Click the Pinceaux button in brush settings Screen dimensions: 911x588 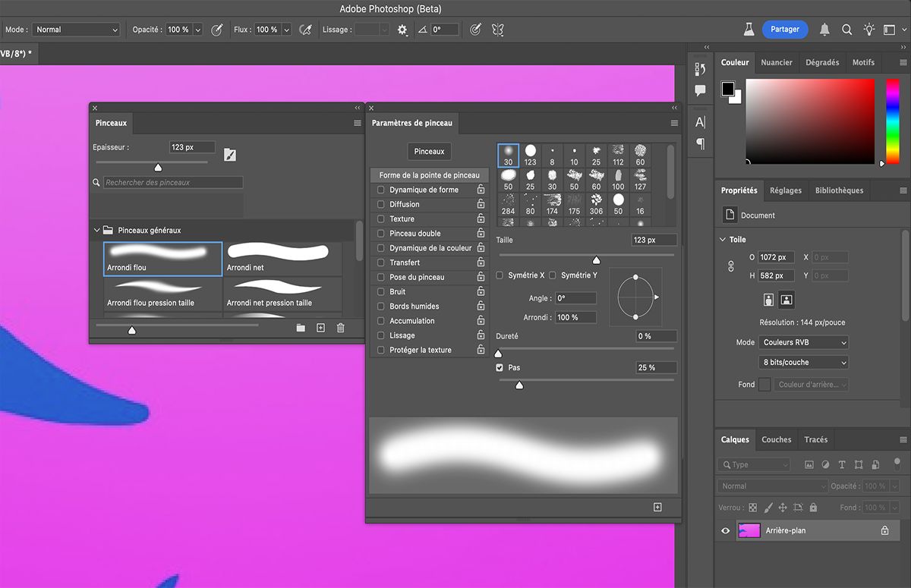click(429, 152)
